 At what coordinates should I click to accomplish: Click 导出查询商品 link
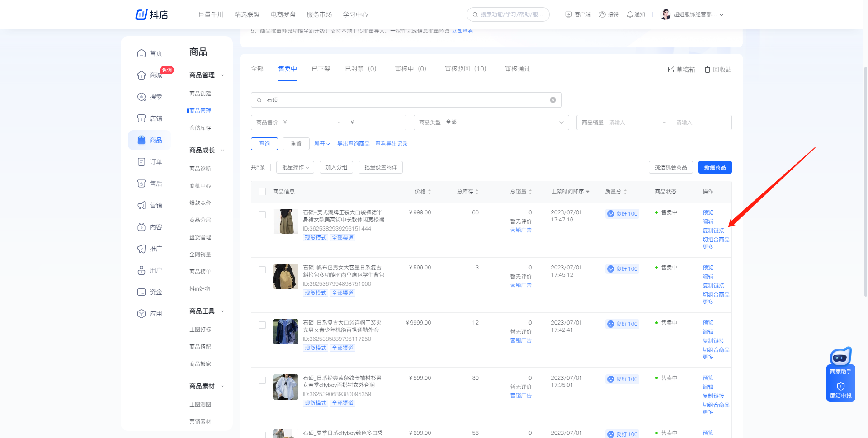tap(354, 144)
